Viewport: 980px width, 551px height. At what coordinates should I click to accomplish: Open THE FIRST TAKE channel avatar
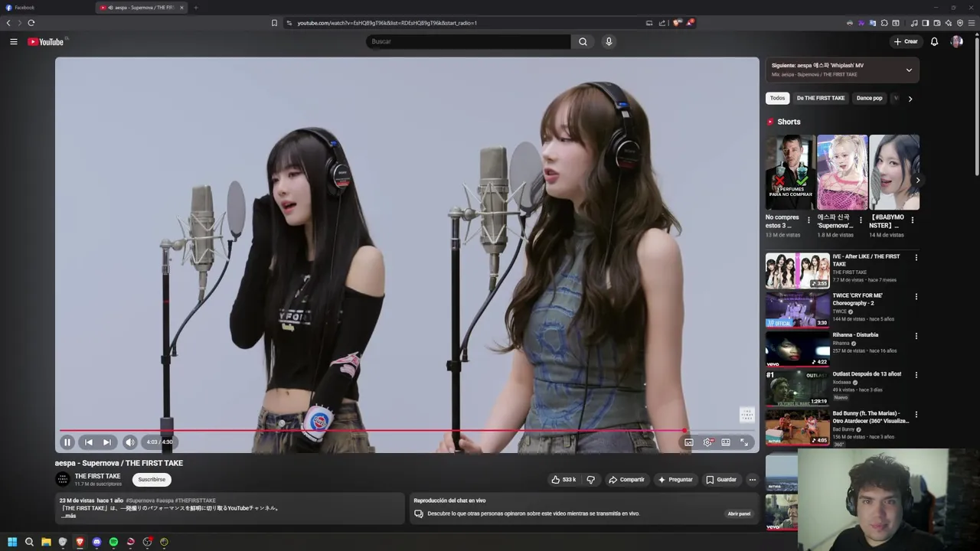(63, 480)
